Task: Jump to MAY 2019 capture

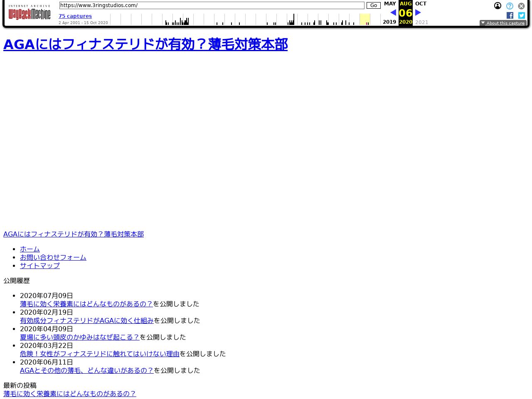Action: pos(389,4)
